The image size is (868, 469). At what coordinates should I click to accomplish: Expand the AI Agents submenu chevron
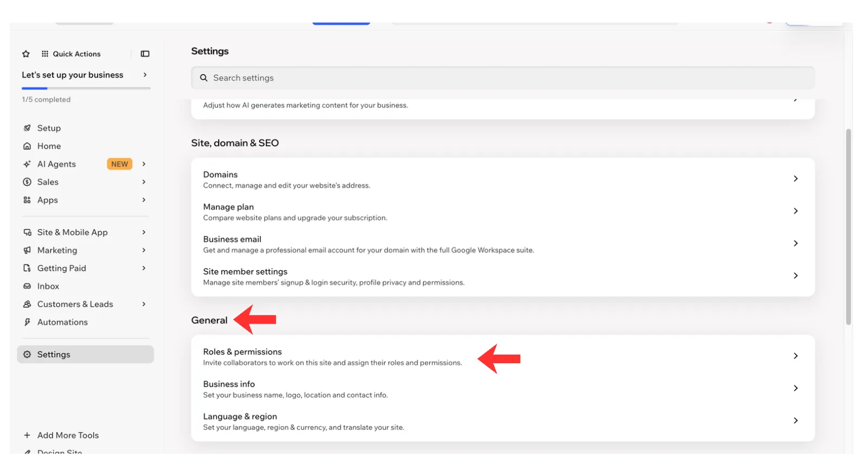pyautogui.click(x=144, y=164)
